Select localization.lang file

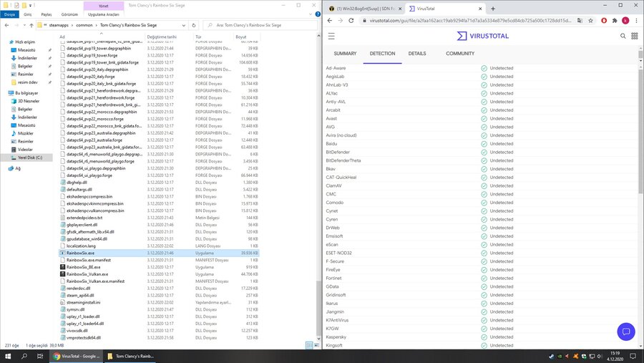pos(81,246)
